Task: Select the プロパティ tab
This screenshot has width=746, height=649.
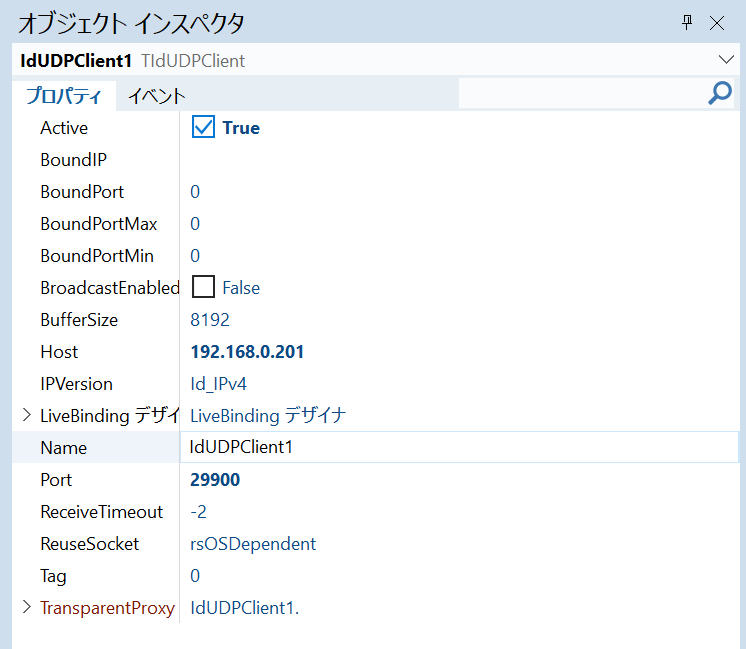Action: point(63,96)
